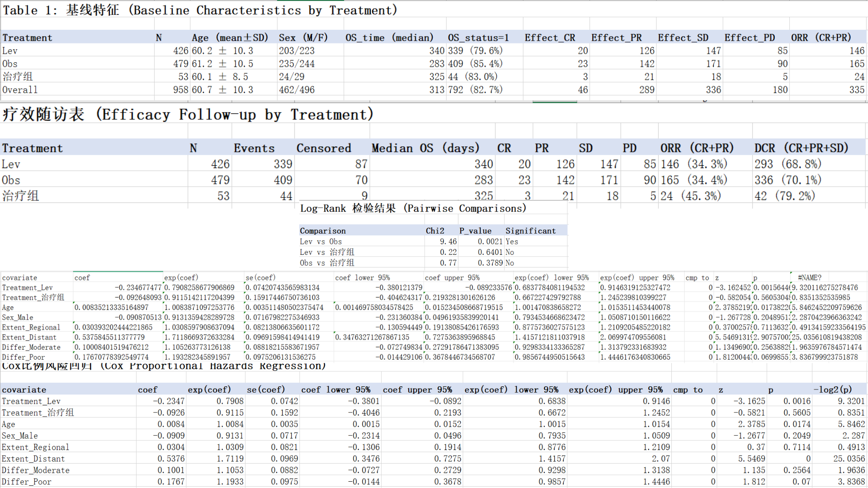868x488 pixels.
Task: Select the Effect_SD column header
Action: pyautogui.click(x=683, y=38)
